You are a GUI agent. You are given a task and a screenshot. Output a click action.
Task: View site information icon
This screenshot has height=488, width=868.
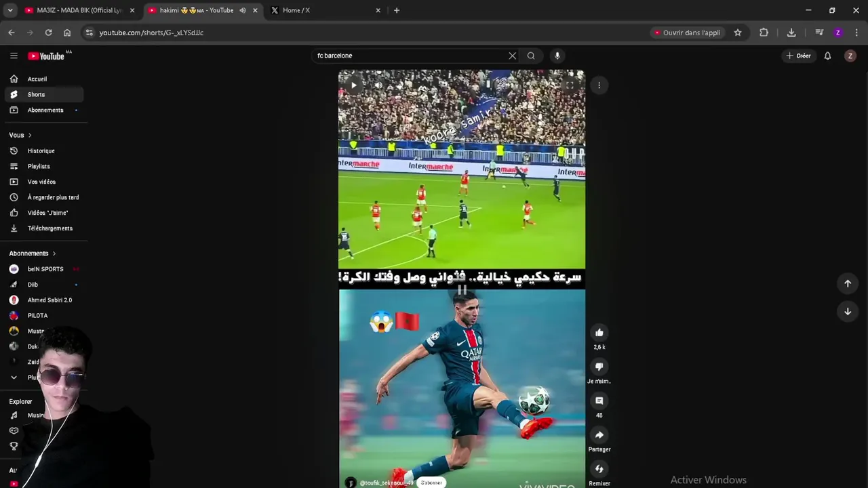89,33
